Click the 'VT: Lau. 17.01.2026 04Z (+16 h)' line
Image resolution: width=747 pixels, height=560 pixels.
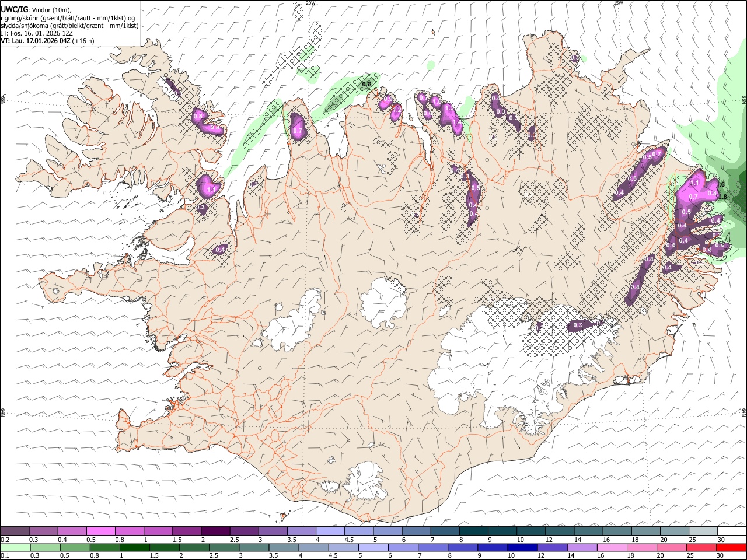coord(47,41)
